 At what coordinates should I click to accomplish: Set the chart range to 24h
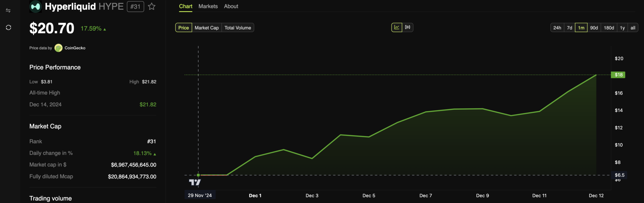[557, 28]
